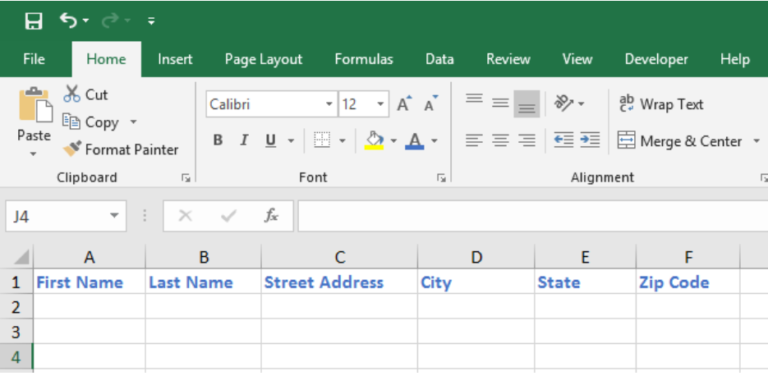Click the Center align icon
This screenshot has width=768, height=376.
point(500,141)
